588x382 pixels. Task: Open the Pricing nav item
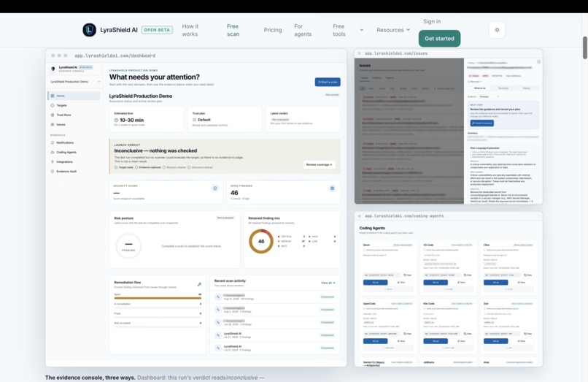[x=273, y=30]
